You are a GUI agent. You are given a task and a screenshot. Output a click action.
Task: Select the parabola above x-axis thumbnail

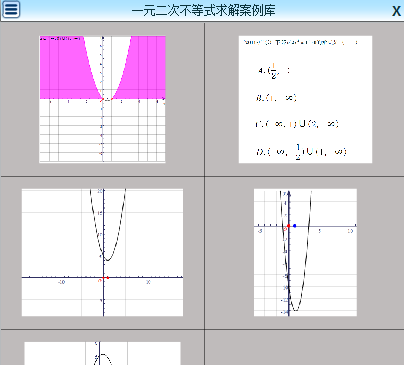[102, 252]
